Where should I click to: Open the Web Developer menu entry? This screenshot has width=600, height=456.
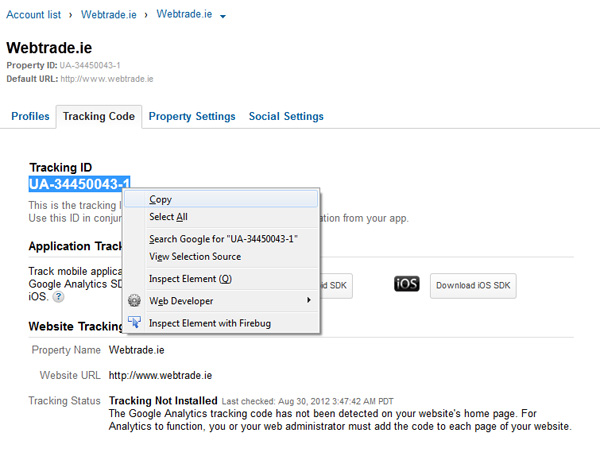tap(221, 301)
